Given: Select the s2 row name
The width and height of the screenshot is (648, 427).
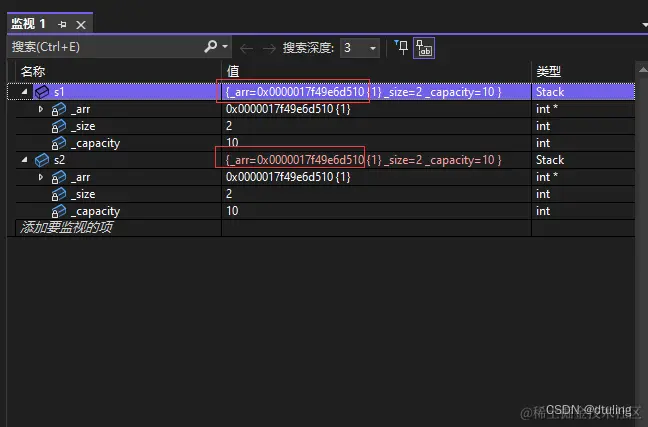Looking at the screenshot, I should pyautogui.click(x=59, y=160).
